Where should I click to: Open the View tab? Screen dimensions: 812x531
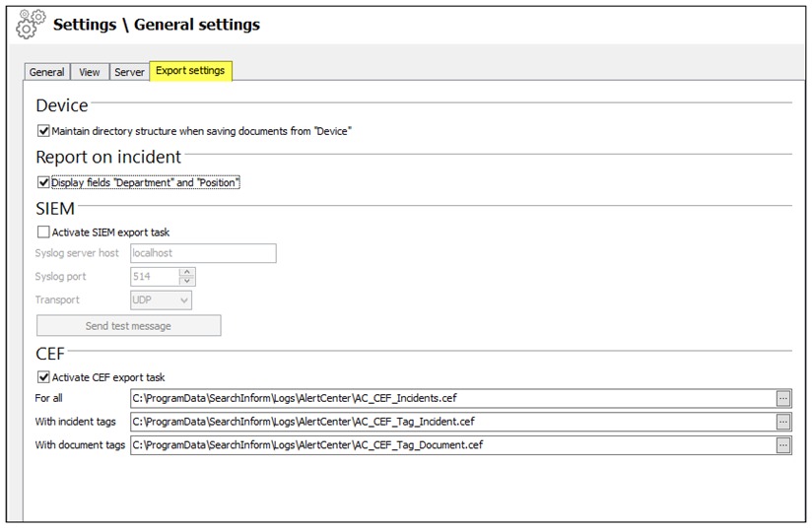[x=90, y=72]
